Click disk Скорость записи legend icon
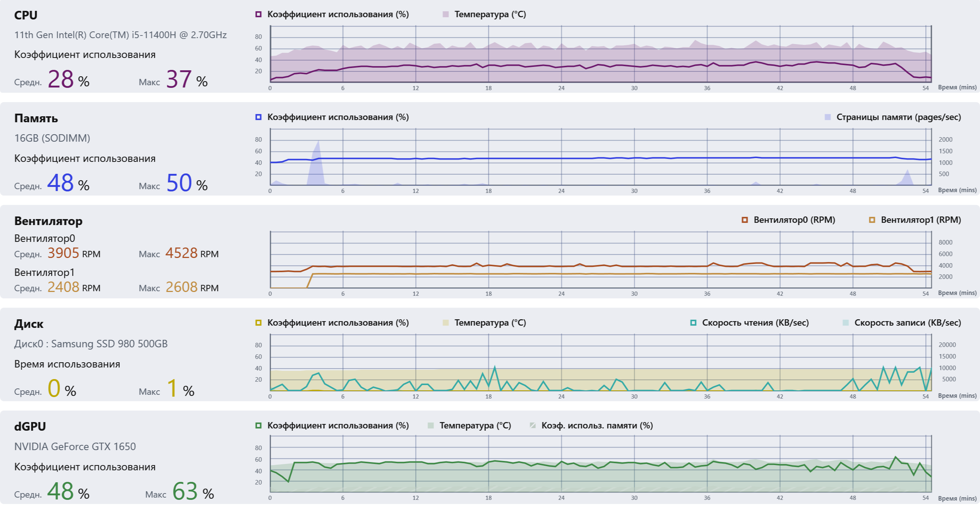Screen dimensions: 980x529 click(846, 323)
